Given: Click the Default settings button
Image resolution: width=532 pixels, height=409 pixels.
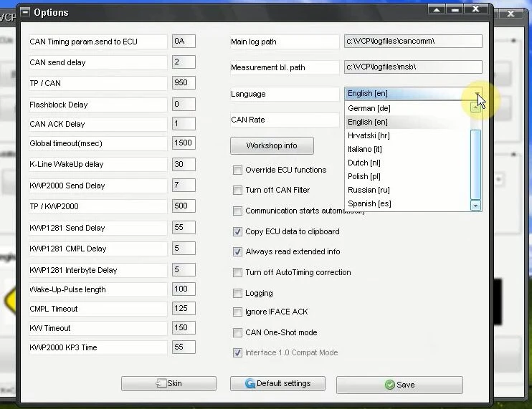Looking at the screenshot, I should (x=277, y=384).
